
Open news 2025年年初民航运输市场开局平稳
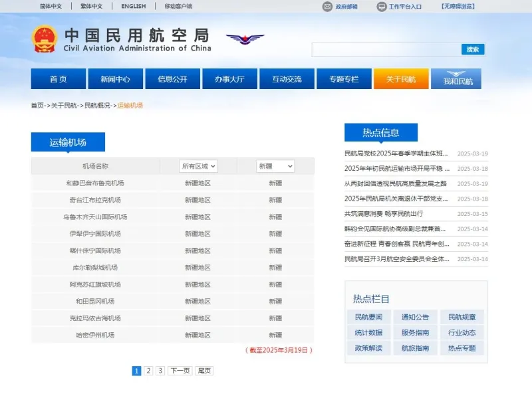pos(397,169)
